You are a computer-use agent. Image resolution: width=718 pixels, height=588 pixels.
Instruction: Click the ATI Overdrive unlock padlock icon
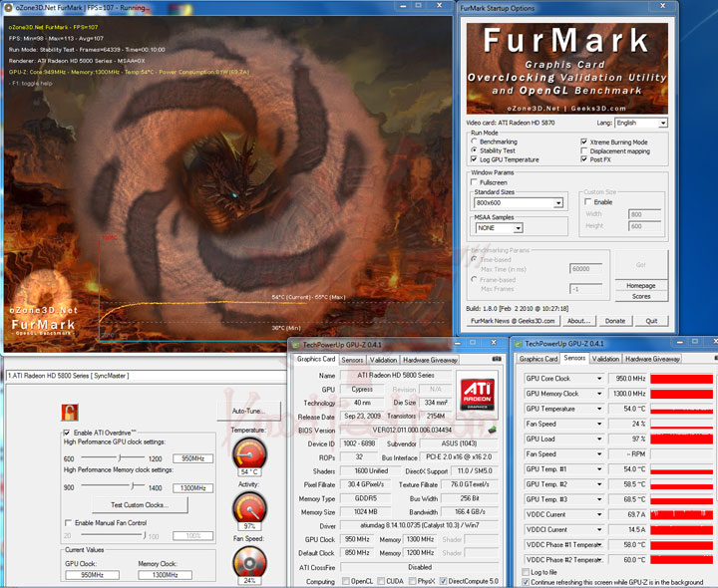click(x=70, y=413)
